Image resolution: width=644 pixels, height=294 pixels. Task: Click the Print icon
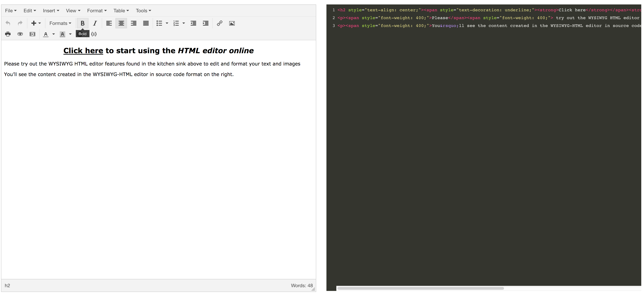[8, 34]
